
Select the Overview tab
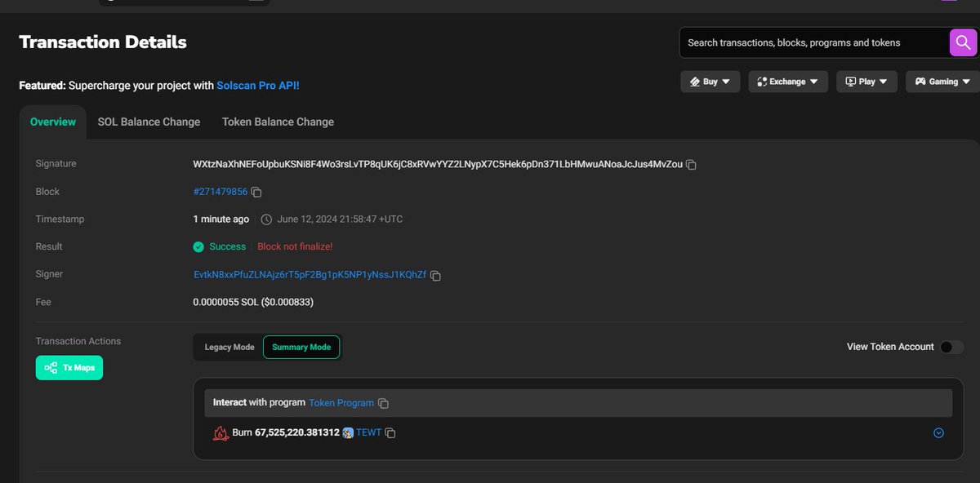click(53, 122)
